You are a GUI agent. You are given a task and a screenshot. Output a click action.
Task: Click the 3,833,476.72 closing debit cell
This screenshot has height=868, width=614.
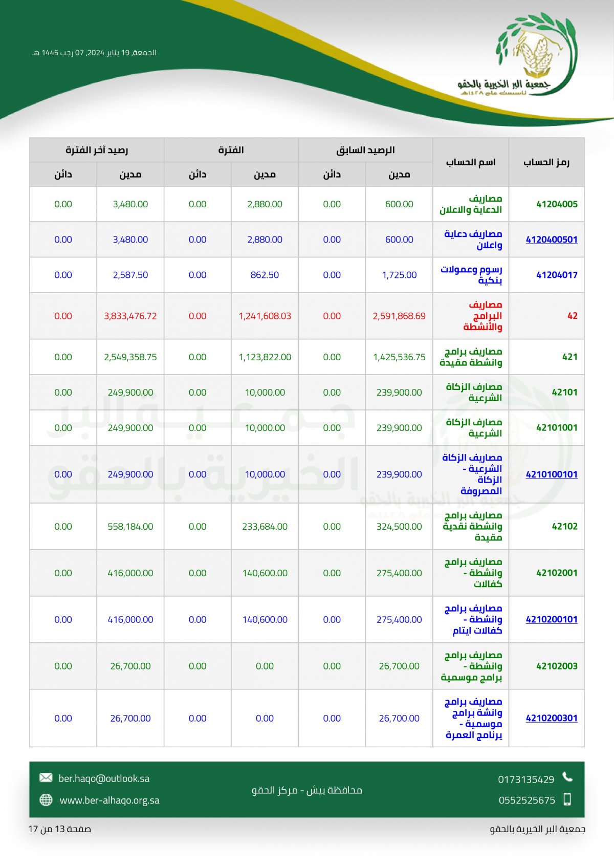(x=130, y=316)
